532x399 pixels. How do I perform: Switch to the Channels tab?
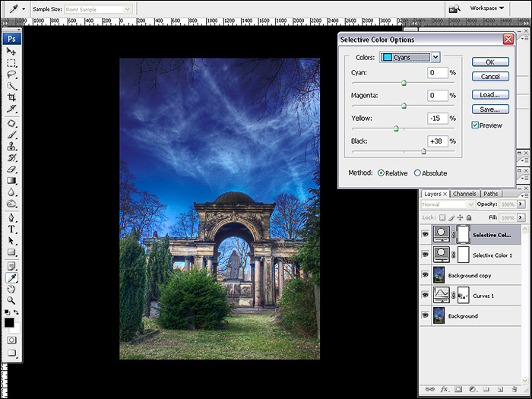coord(464,194)
